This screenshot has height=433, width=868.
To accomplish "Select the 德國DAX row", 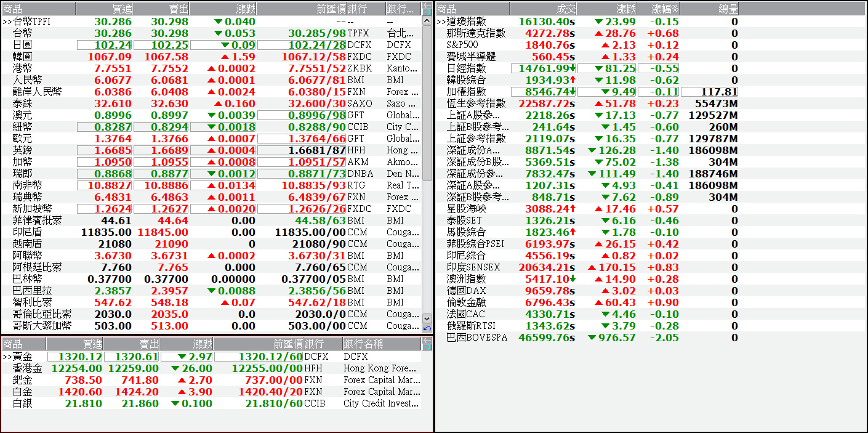I will 587,291.
